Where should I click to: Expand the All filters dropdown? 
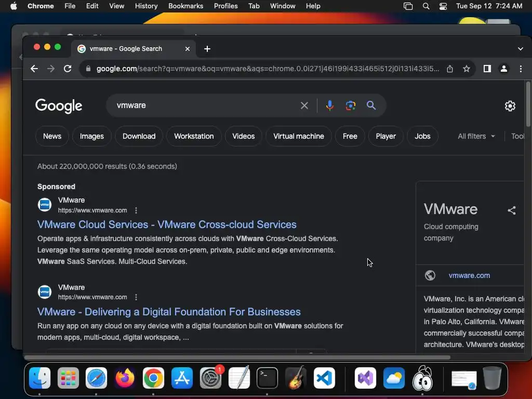point(476,137)
